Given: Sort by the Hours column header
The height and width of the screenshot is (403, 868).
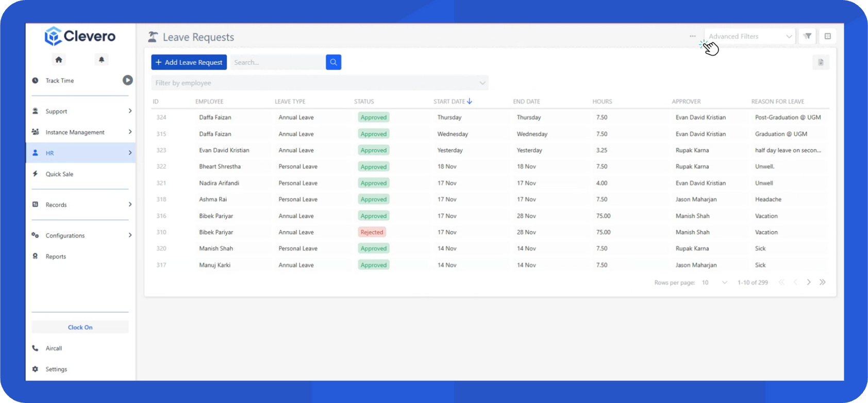Looking at the screenshot, I should [x=602, y=102].
